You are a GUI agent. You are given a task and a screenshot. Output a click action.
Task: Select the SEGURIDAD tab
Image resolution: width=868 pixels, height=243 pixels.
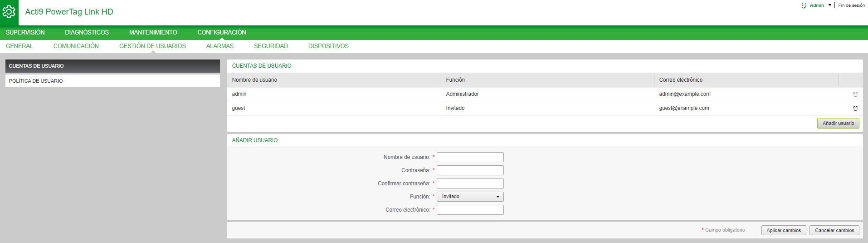tap(271, 46)
